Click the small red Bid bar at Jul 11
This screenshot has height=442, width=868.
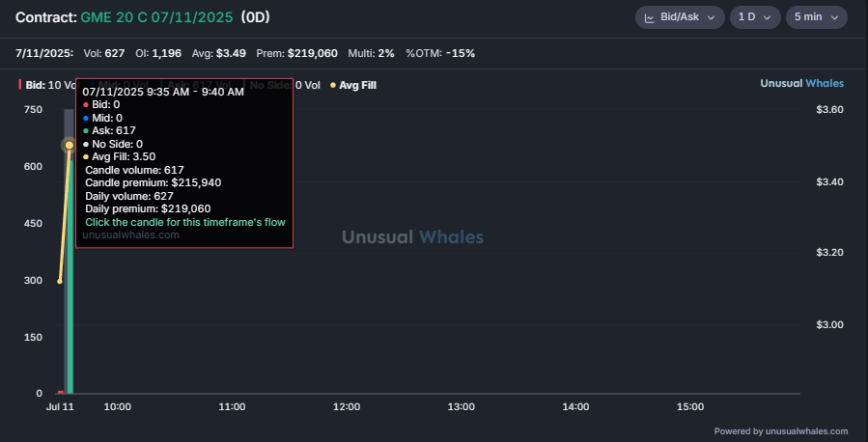point(60,392)
